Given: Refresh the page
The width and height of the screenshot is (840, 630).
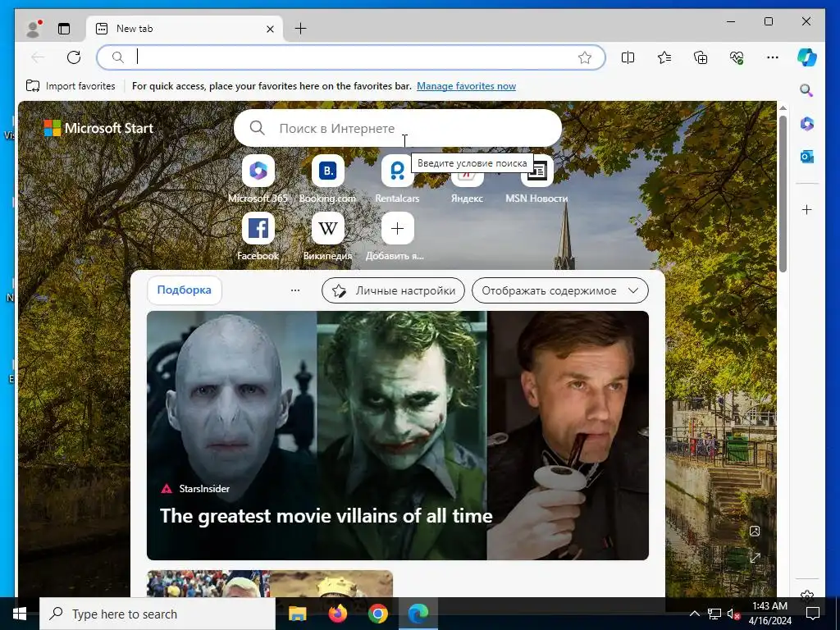Looking at the screenshot, I should pyautogui.click(x=74, y=57).
